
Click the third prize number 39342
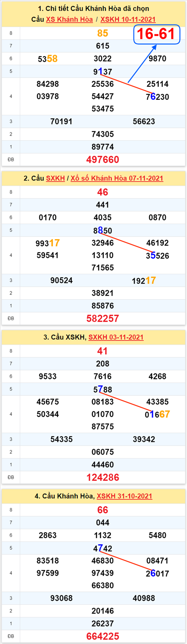point(144,439)
